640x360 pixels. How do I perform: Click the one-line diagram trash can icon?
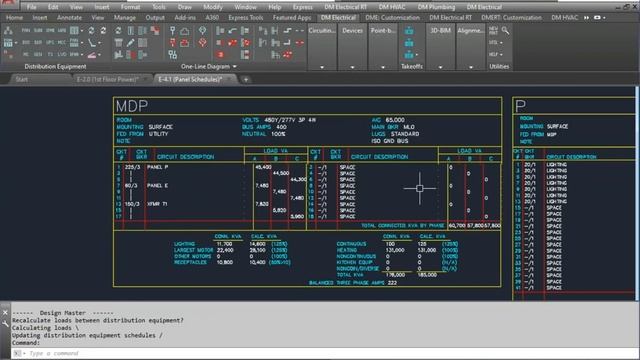point(118,42)
